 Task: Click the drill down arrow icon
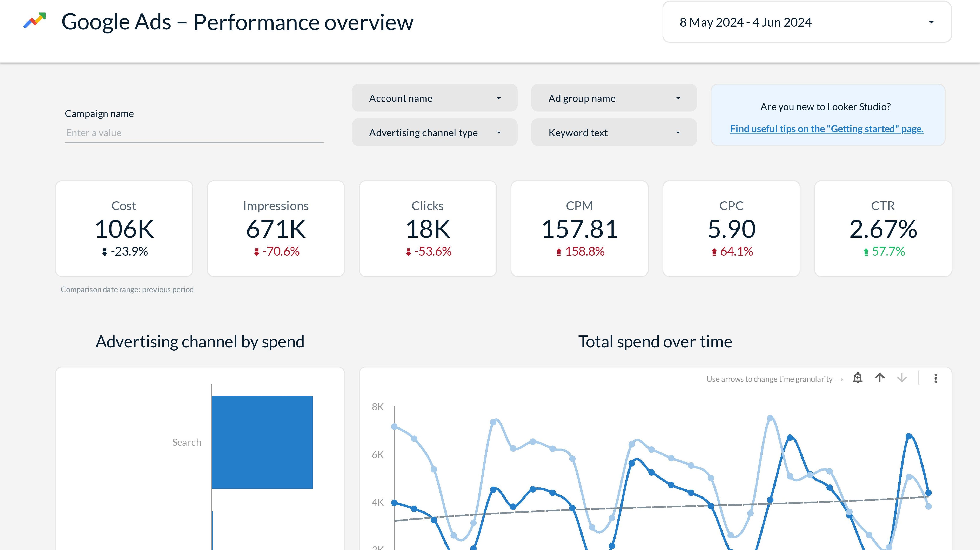pos(902,378)
